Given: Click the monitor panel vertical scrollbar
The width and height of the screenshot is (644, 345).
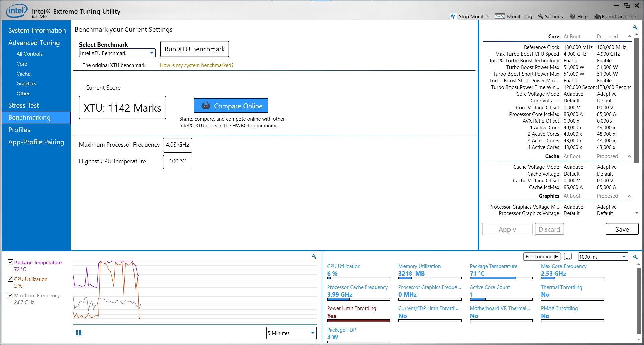Looking at the screenshot, I should pyautogui.click(x=639, y=301).
